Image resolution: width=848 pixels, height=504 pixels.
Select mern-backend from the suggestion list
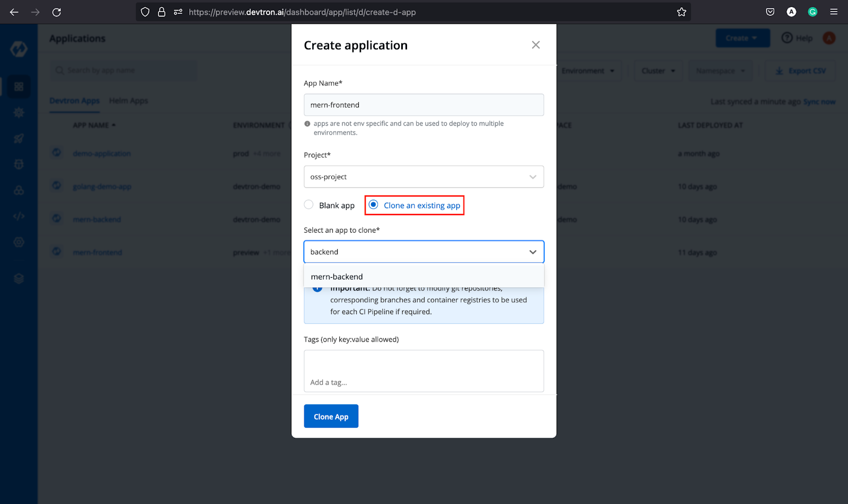pos(337,276)
